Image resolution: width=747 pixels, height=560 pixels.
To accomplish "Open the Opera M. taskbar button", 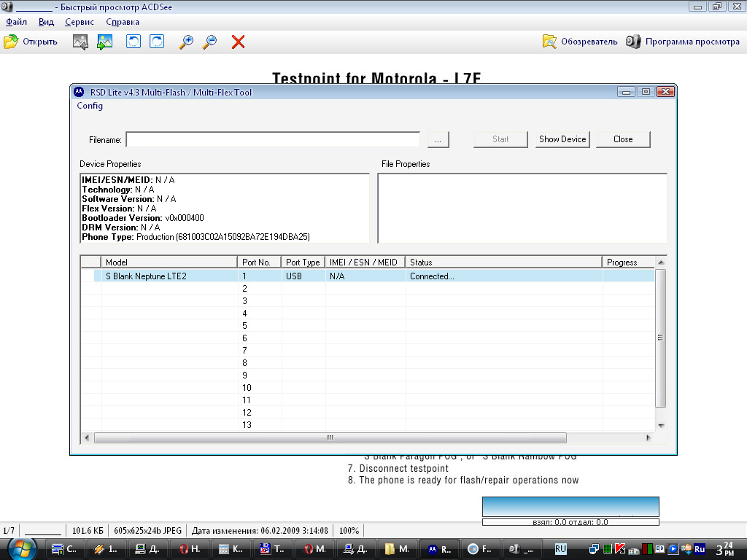I will coord(315,549).
